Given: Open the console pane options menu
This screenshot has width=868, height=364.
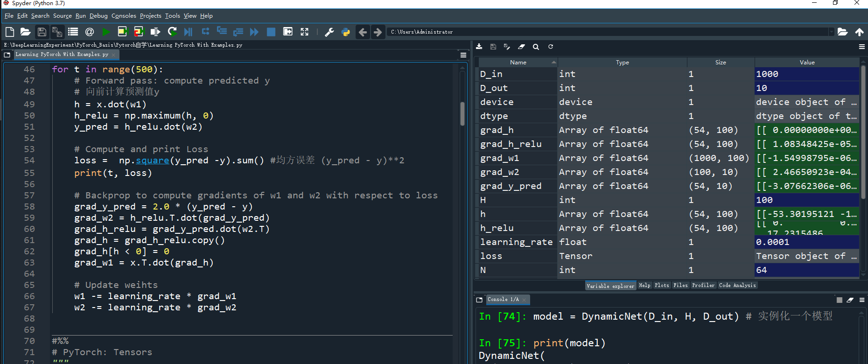Looking at the screenshot, I should coord(861,300).
